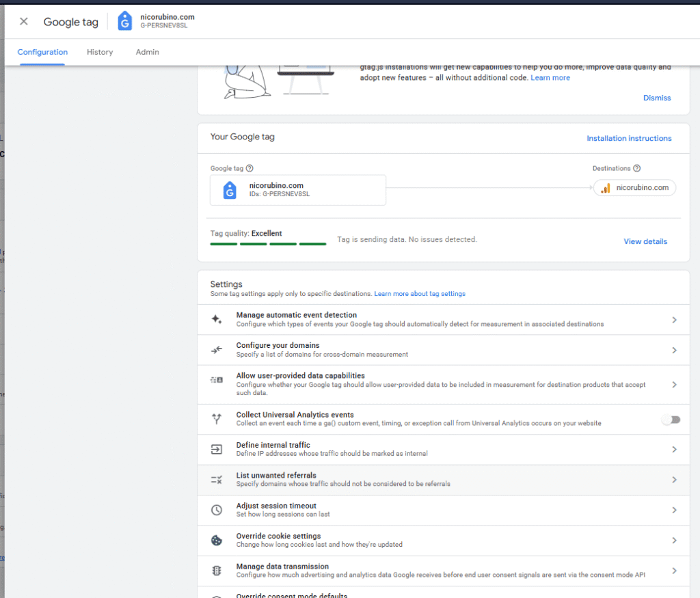Open Installation instructions link
This screenshot has height=598, width=700.
point(629,138)
